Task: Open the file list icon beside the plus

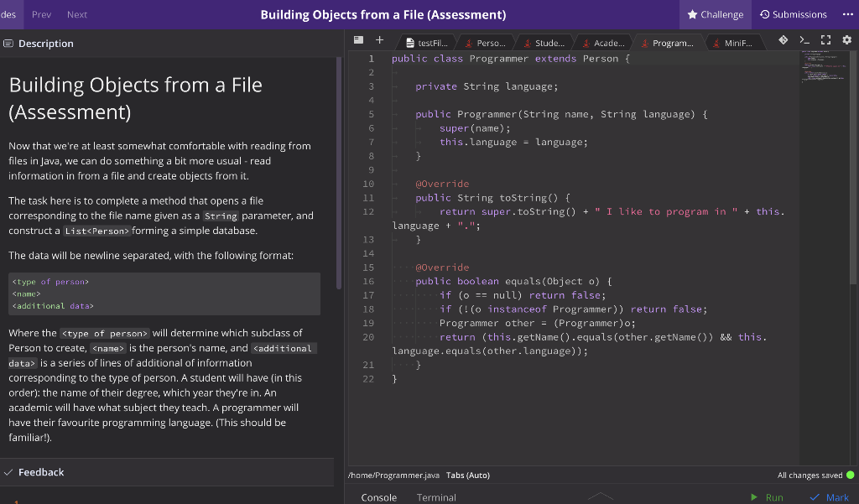Action: click(359, 39)
